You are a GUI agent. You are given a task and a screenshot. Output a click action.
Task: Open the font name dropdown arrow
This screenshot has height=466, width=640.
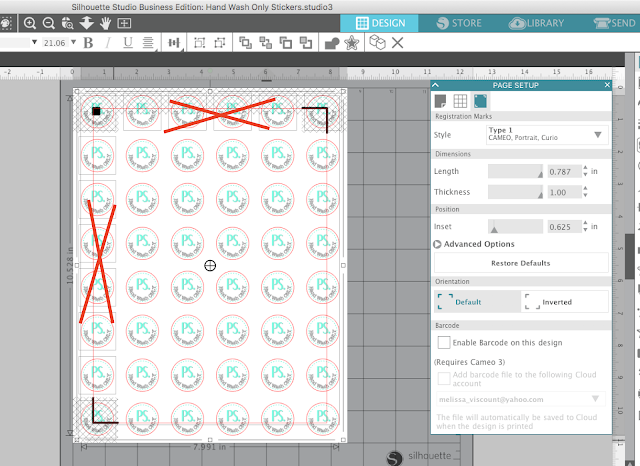(34, 42)
